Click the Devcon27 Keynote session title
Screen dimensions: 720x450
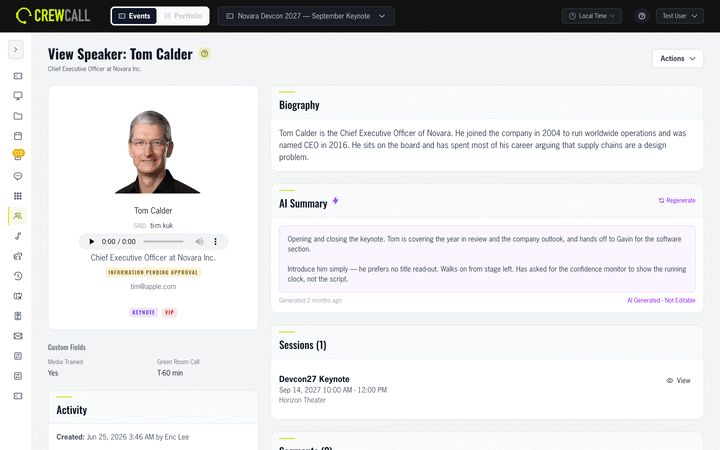pos(314,379)
